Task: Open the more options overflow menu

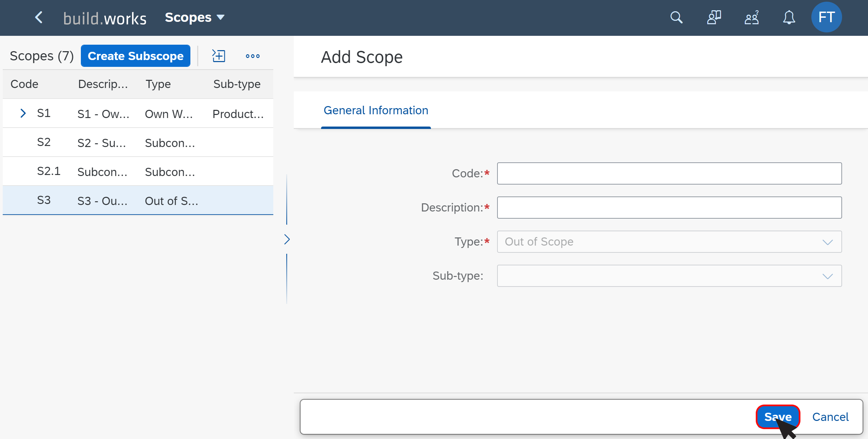Action: coord(252,56)
